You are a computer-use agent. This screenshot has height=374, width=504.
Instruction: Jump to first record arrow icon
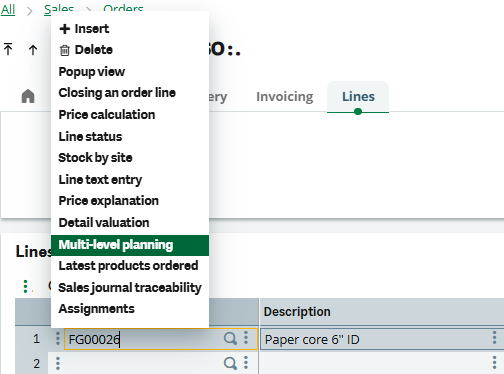click(x=8, y=49)
